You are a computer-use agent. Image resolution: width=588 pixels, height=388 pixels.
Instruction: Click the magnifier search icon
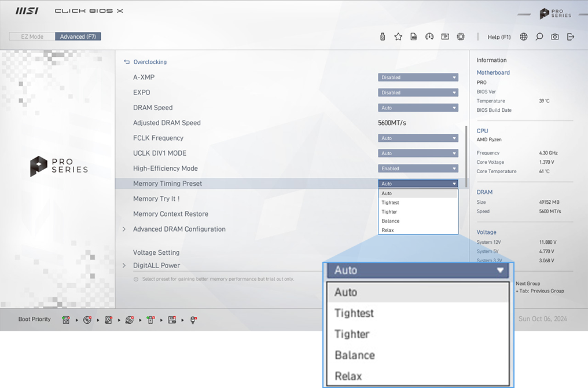click(x=539, y=36)
